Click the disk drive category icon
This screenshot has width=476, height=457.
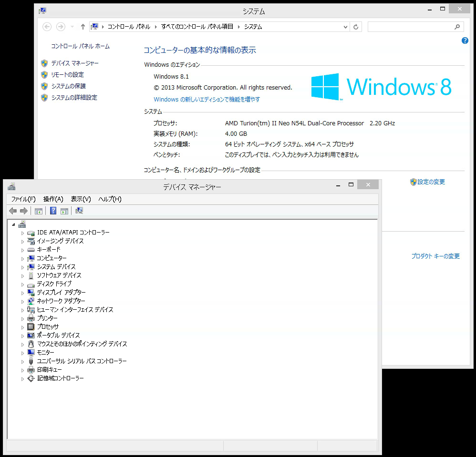(31, 284)
